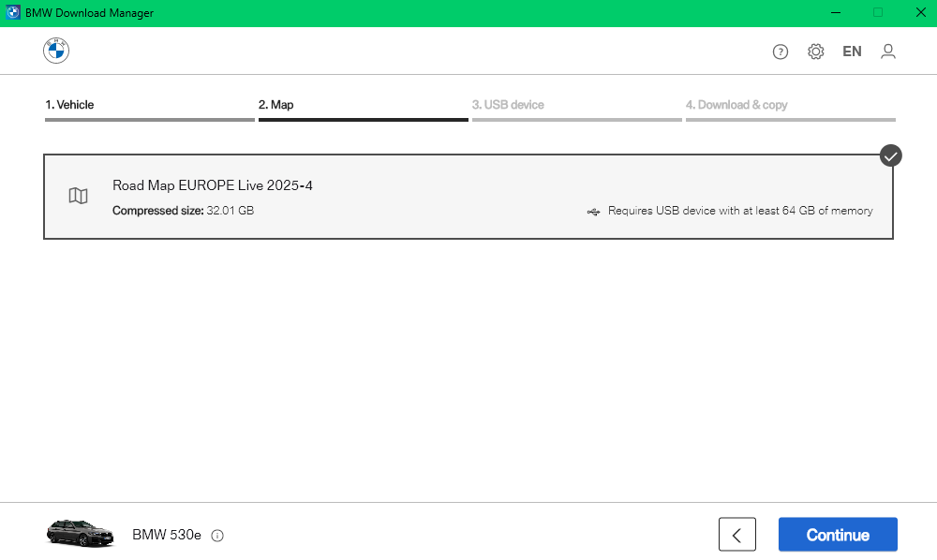Click the Compressed size 32.01 GB text
The height and width of the screenshot is (560, 937).
coord(184,211)
